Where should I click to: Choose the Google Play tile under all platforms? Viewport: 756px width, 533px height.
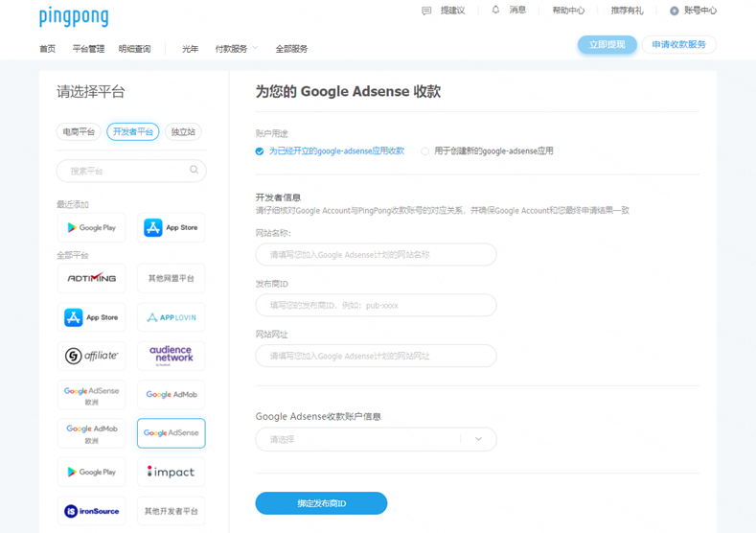[92, 472]
